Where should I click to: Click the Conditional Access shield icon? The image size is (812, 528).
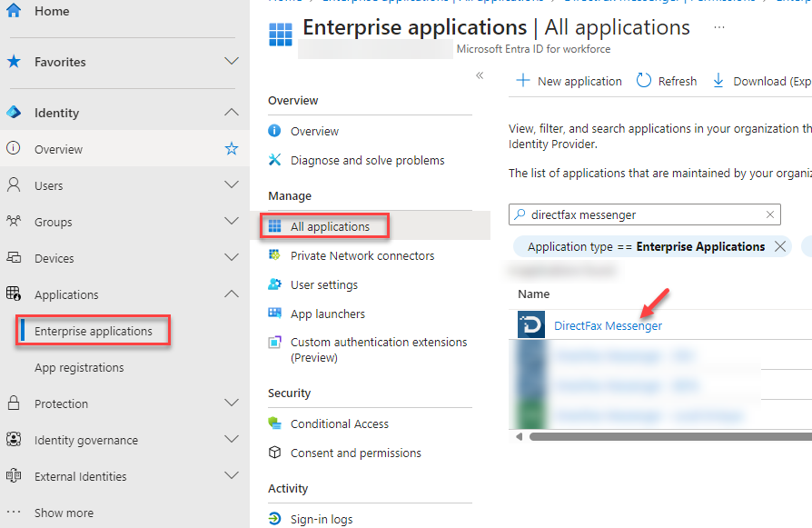[275, 423]
